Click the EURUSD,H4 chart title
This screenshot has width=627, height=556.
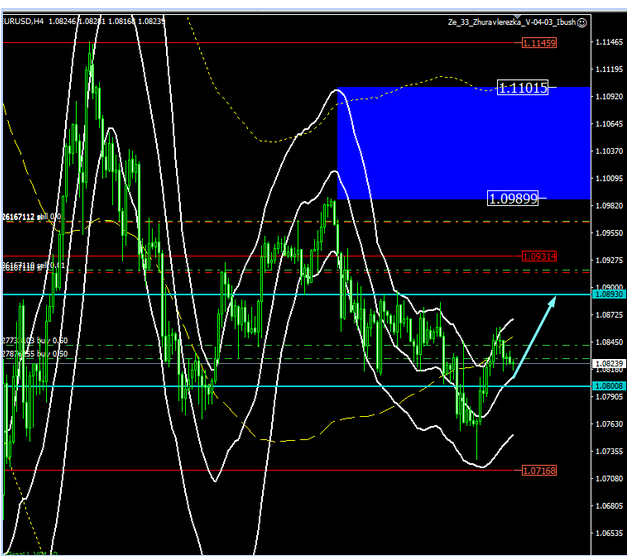click(22, 20)
